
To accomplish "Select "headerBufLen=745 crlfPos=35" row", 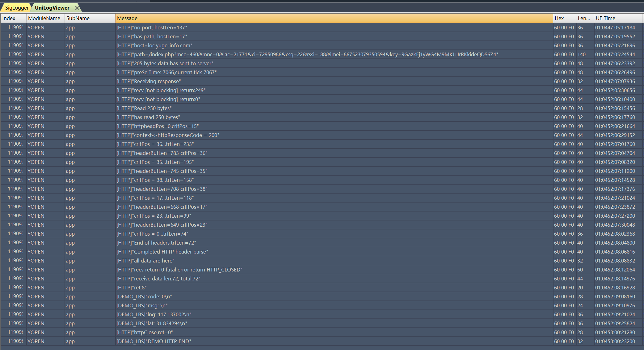I will point(321,171).
